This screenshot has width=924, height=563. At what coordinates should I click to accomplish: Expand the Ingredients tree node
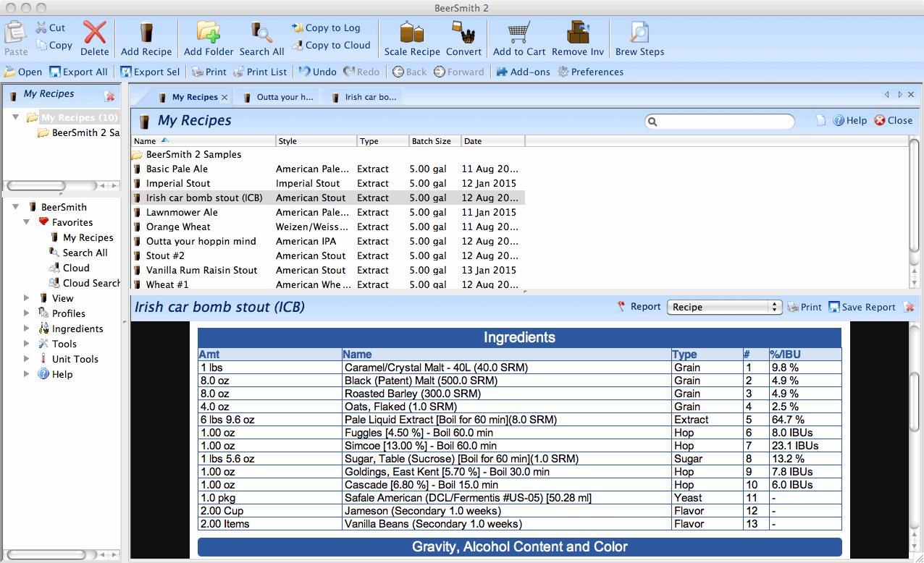[x=27, y=329]
